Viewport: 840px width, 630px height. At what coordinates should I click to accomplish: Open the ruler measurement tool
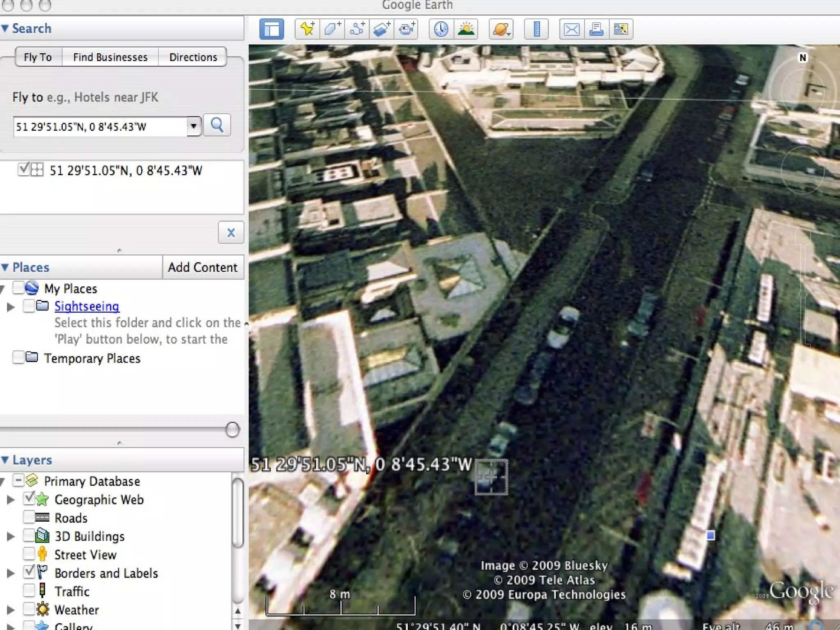coord(536,29)
